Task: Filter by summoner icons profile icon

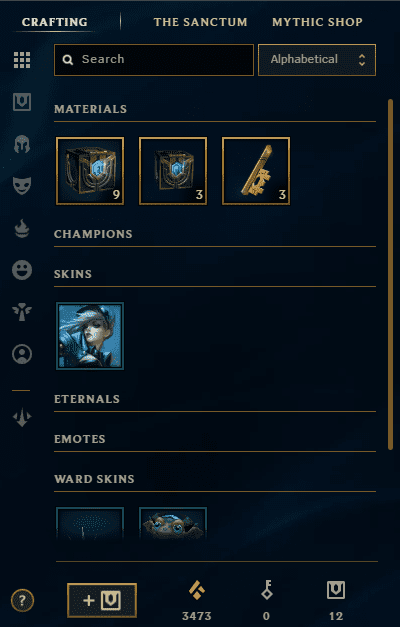Action: tap(22, 354)
